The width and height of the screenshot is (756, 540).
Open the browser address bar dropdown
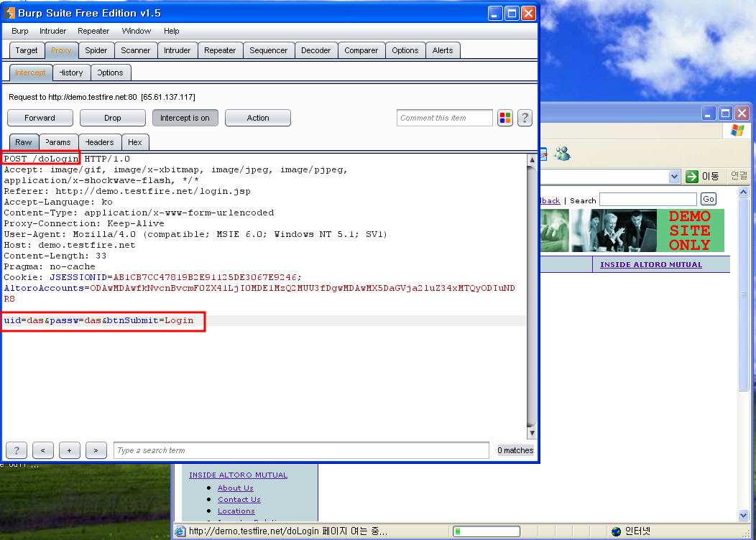point(674,177)
